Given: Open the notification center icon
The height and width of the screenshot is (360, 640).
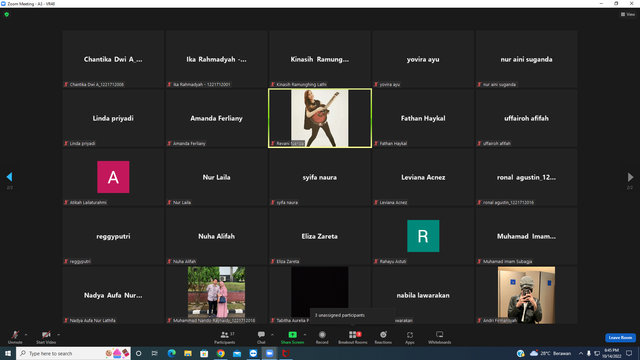Looking at the screenshot, I should point(629,353).
